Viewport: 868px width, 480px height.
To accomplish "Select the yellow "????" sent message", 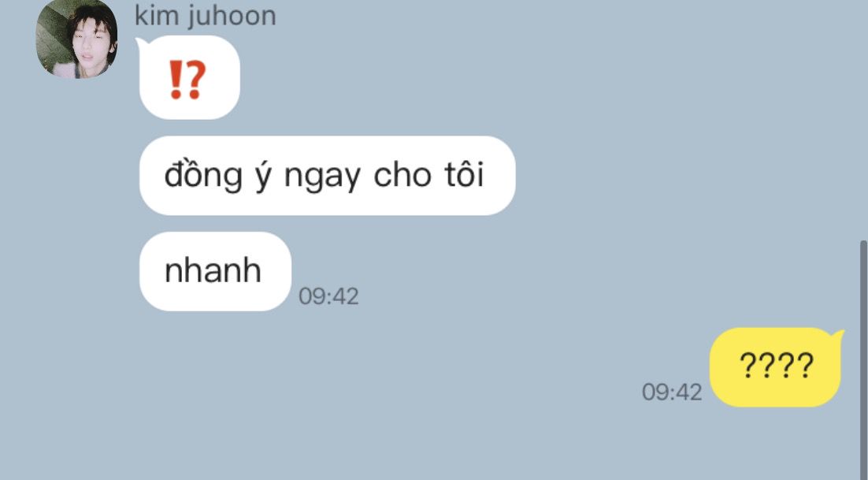I will (x=775, y=367).
